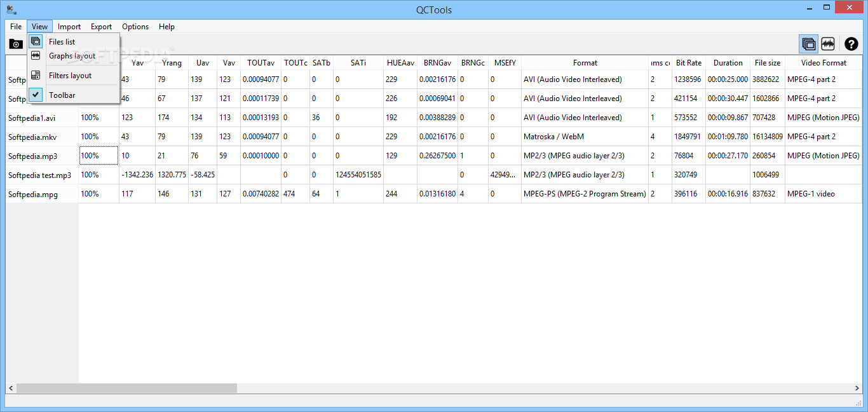Sort by Yrang column header
Screen dimensions: 868x412
tap(172, 63)
